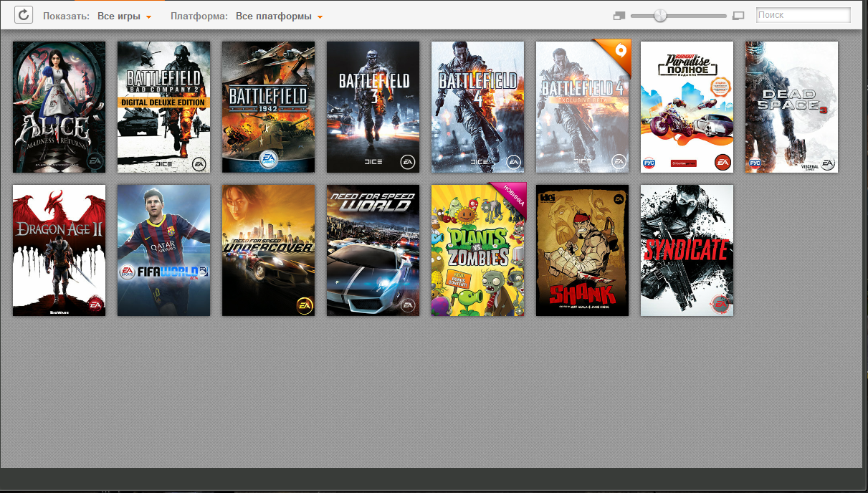This screenshot has width=868, height=493.
Task: Select the Syndicate game cover
Action: click(x=687, y=250)
